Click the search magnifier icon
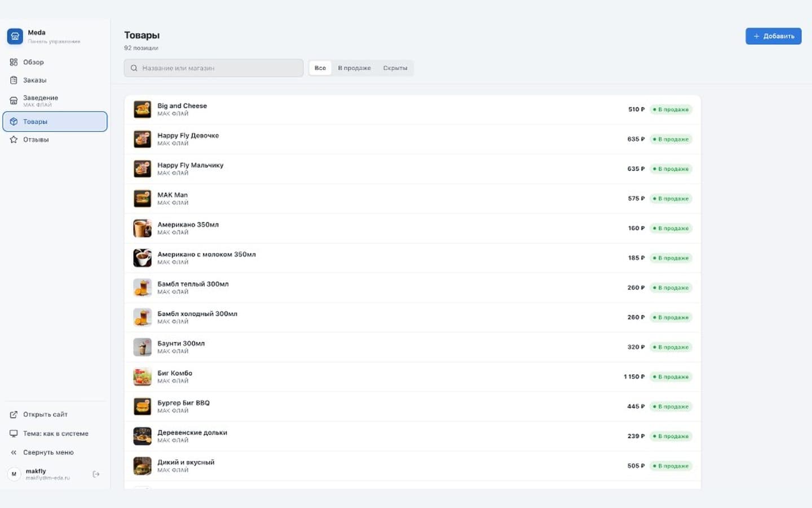 pos(134,68)
